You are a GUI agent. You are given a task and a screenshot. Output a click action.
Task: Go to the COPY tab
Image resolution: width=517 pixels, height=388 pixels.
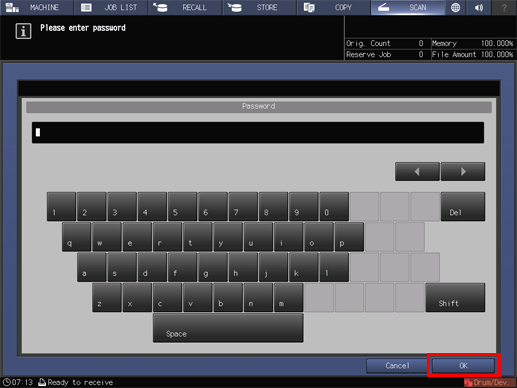(334, 7)
